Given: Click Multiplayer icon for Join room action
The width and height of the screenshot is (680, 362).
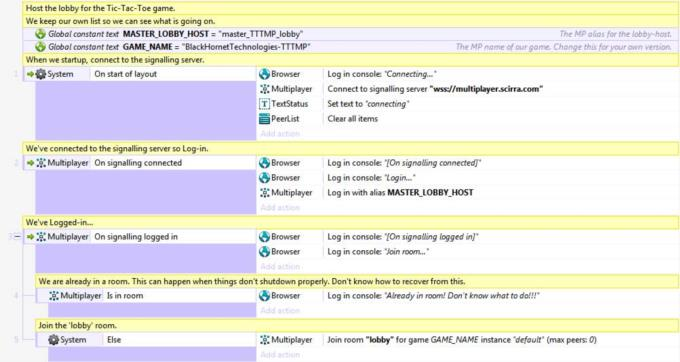Looking at the screenshot, I should 265,340.
